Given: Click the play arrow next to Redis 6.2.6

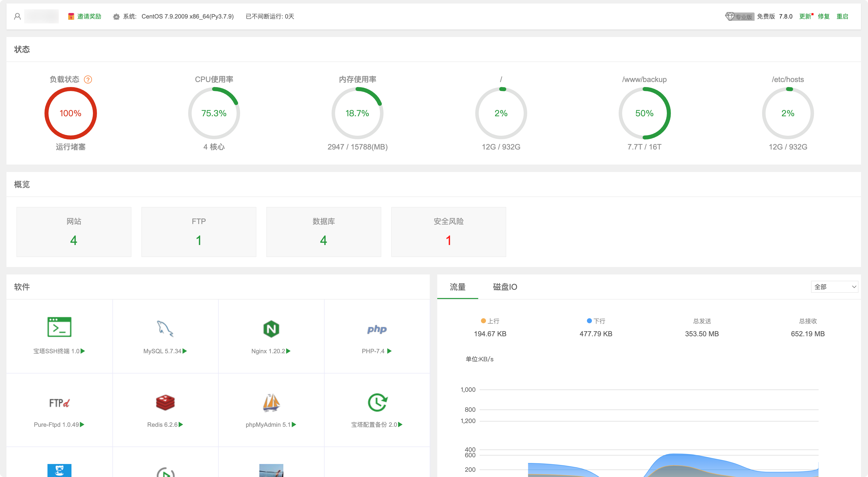Looking at the screenshot, I should (x=181, y=424).
